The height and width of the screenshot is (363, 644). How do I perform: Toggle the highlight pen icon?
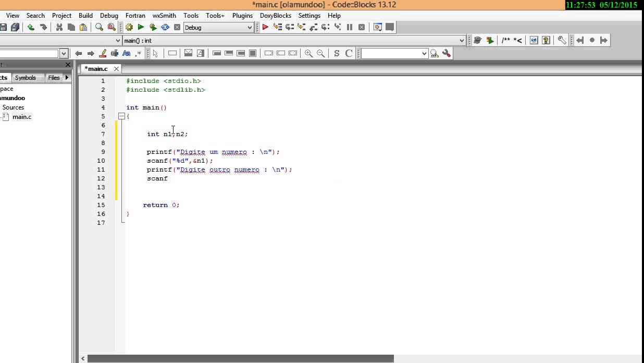click(x=103, y=53)
